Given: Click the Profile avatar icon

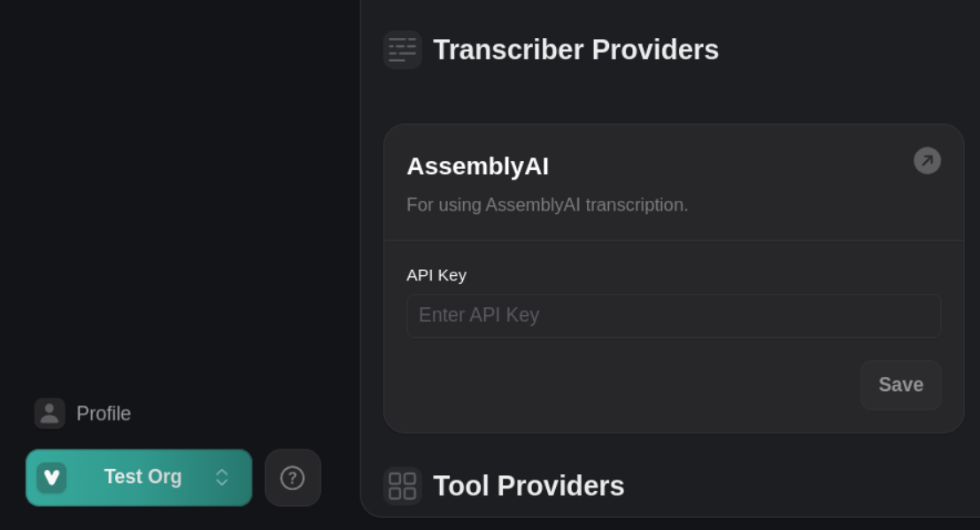Looking at the screenshot, I should tap(50, 413).
